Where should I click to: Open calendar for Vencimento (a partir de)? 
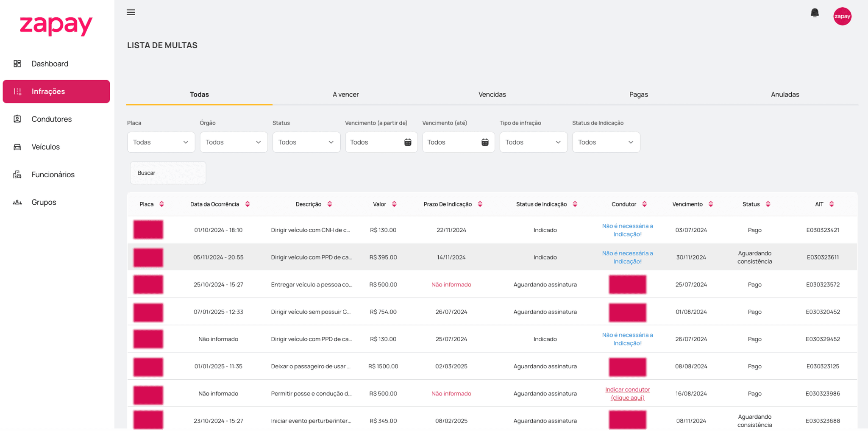408,142
